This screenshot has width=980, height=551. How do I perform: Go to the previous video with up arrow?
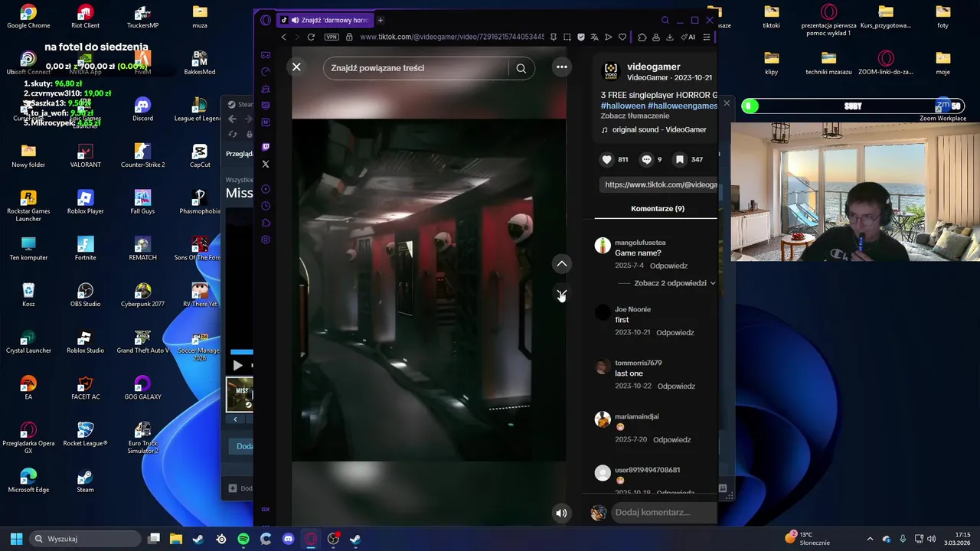562,264
